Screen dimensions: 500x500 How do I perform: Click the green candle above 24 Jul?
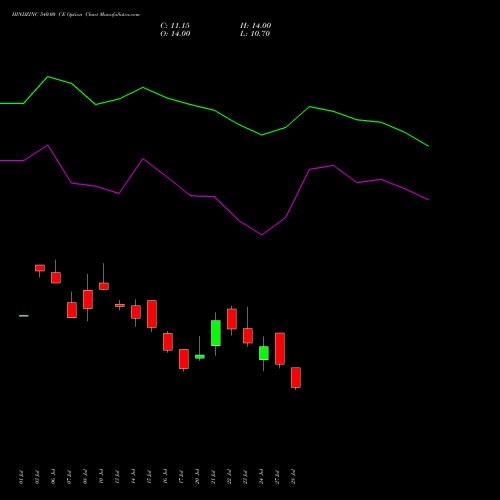click(x=264, y=353)
